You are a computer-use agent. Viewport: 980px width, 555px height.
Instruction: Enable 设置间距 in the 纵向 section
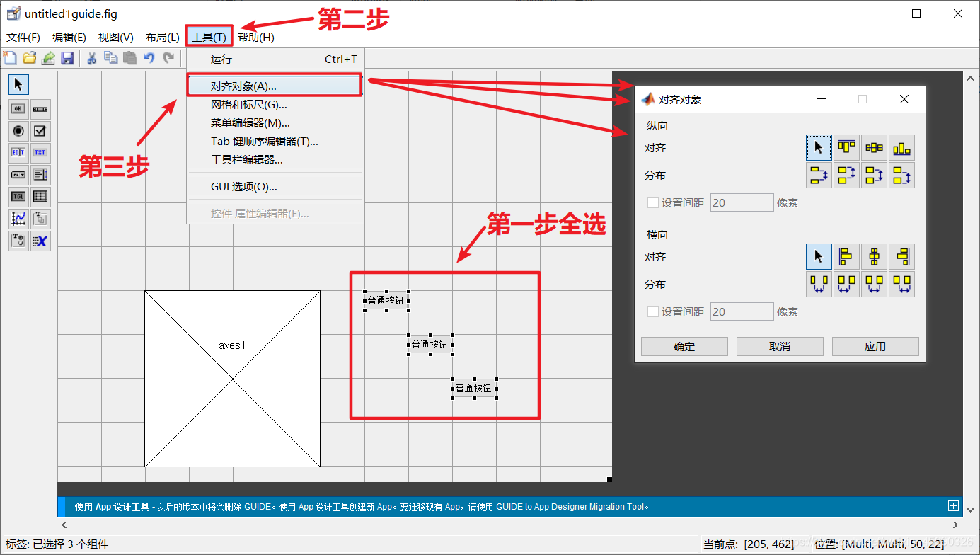[652, 202]
